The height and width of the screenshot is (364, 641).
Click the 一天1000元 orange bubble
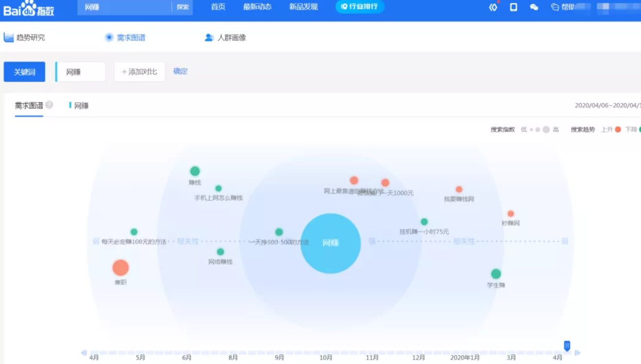coord(385,183)
